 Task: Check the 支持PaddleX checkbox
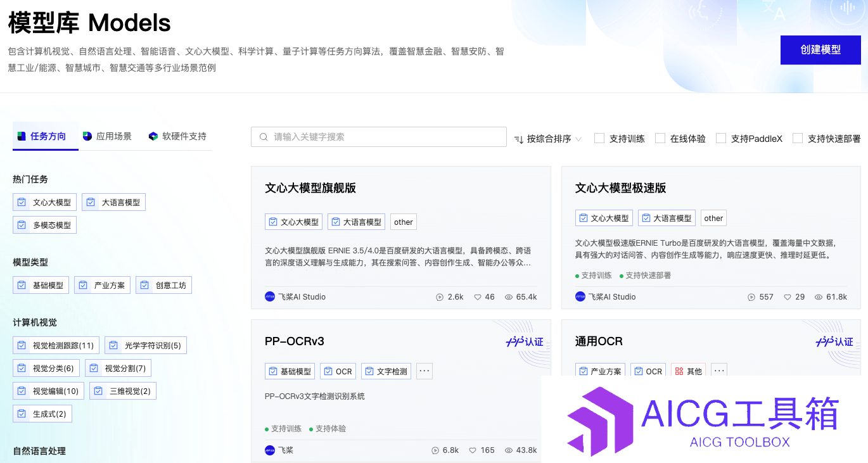click(721, 138)
